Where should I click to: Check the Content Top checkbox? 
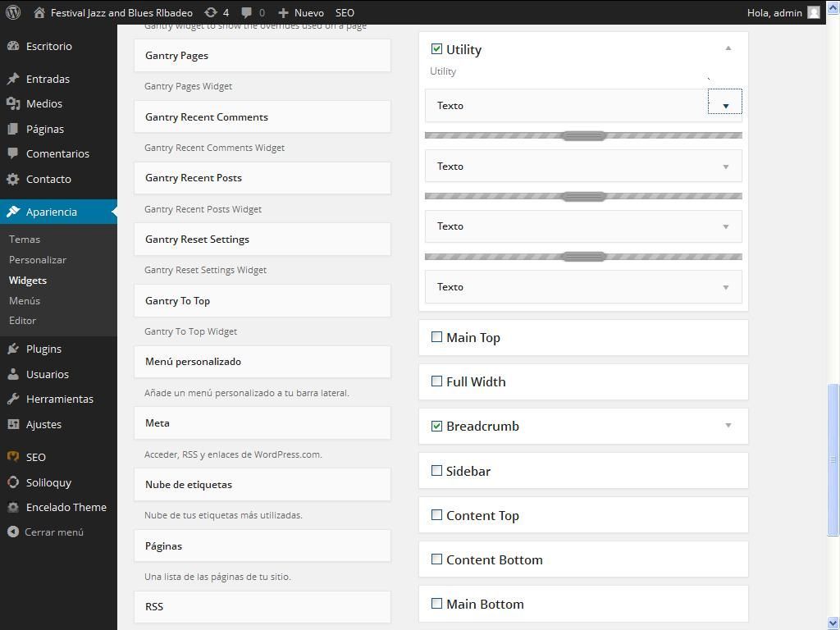pos(436,515)
